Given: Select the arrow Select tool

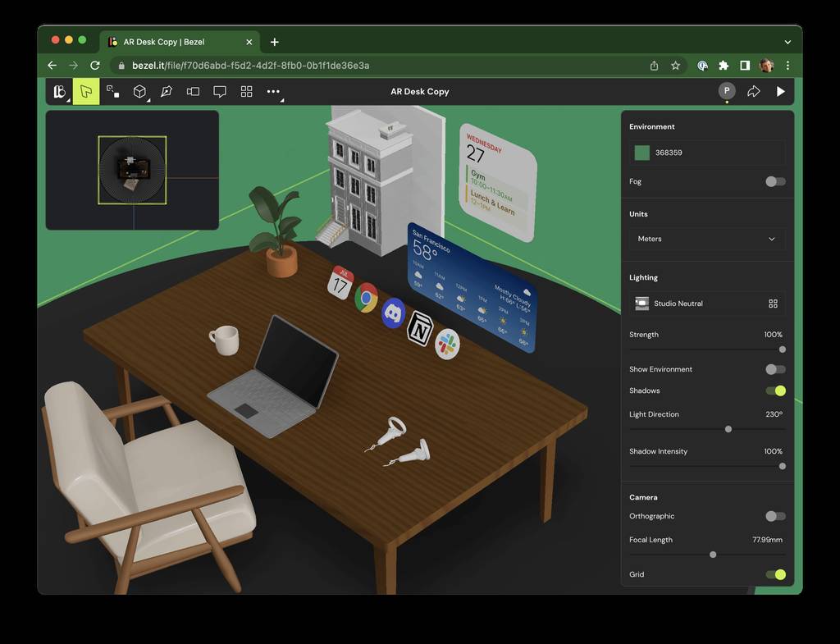Looking at the screenshot, I should (86, 92).
